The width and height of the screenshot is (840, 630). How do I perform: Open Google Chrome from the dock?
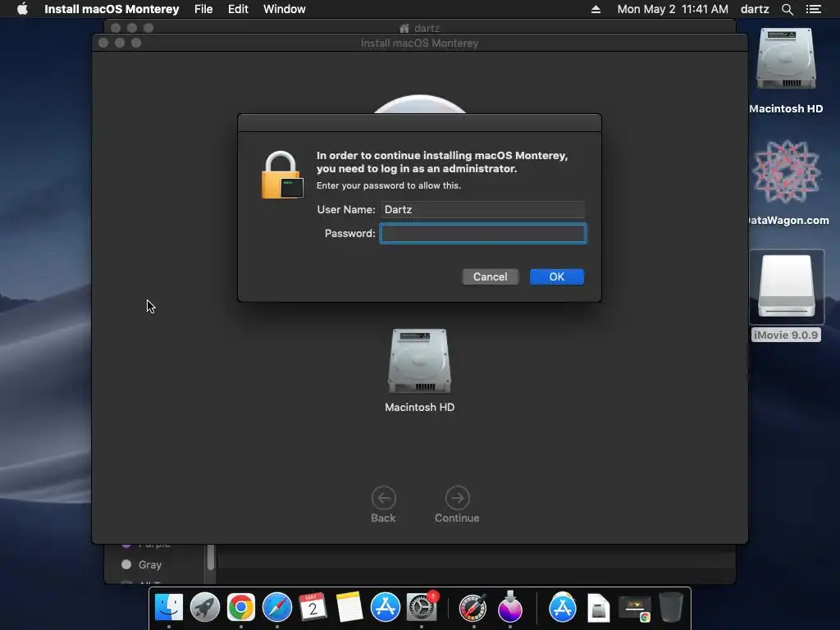pos(240,608)
